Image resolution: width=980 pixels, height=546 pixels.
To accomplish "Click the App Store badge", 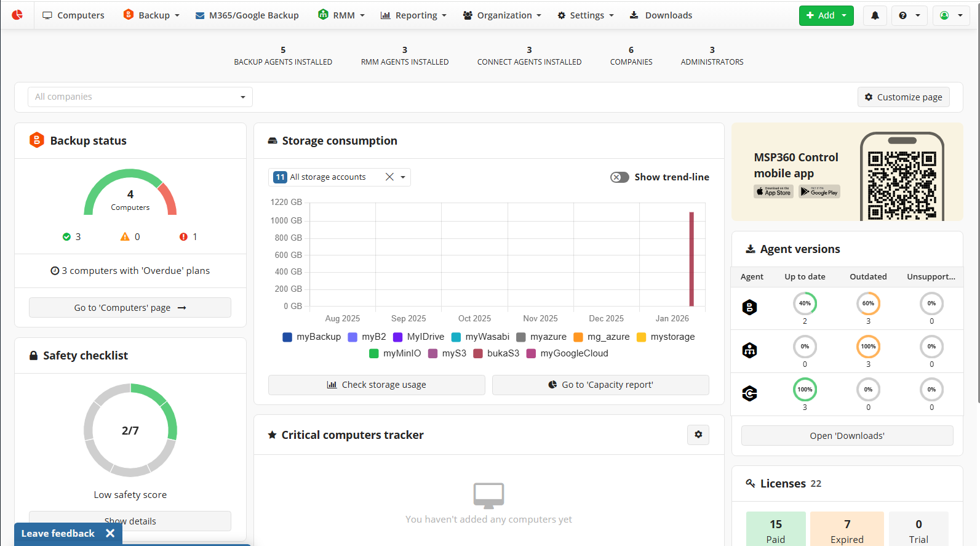I will pyautogui.click(x=773, y=192).
